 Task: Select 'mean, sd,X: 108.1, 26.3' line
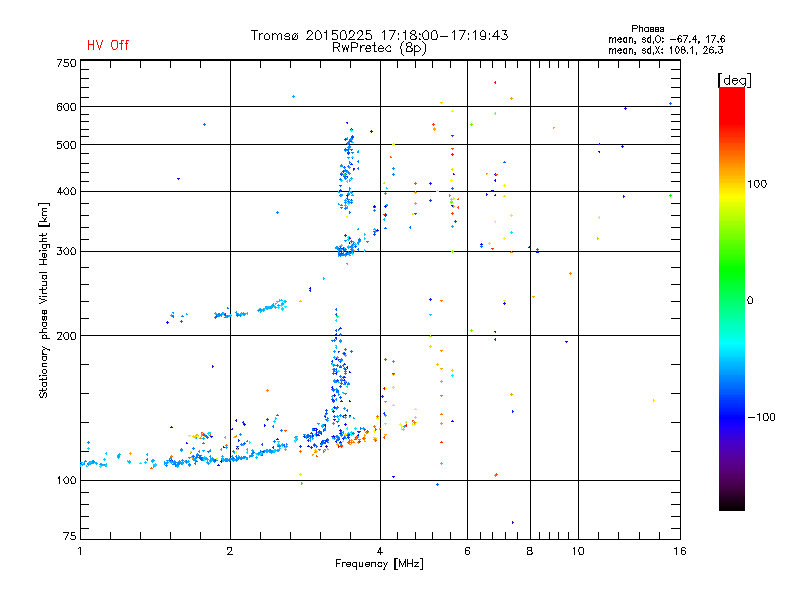coord(665,50)
